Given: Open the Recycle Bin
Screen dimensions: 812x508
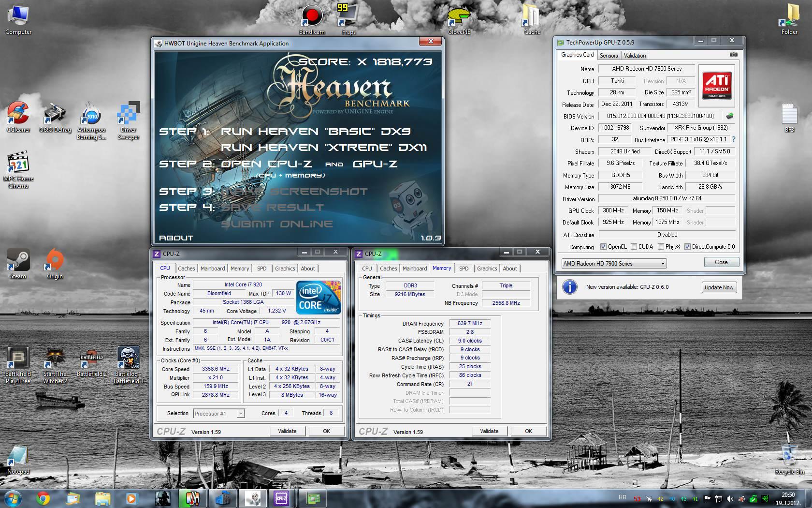Looking at the screenshot, I should pyautogui.click(x=789, y=460).
